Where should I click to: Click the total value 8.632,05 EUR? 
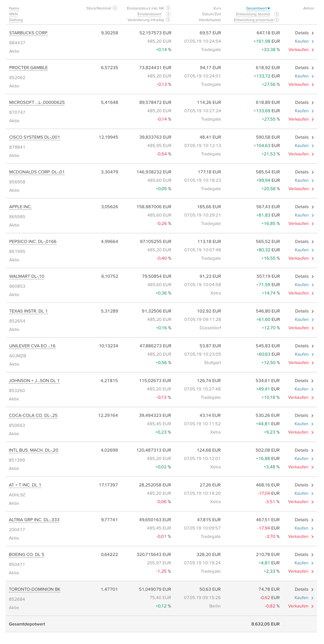265,624
